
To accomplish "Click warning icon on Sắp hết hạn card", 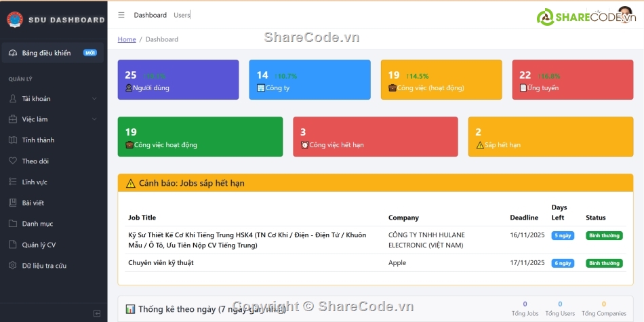I will (x=480, y=145).
